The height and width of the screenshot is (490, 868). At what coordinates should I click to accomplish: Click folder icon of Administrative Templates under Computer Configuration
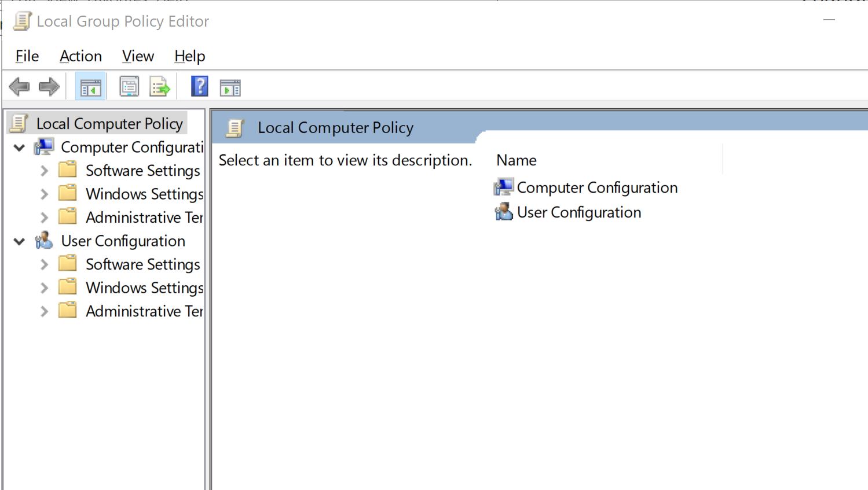pyautogui.click(x=68, y=217)
